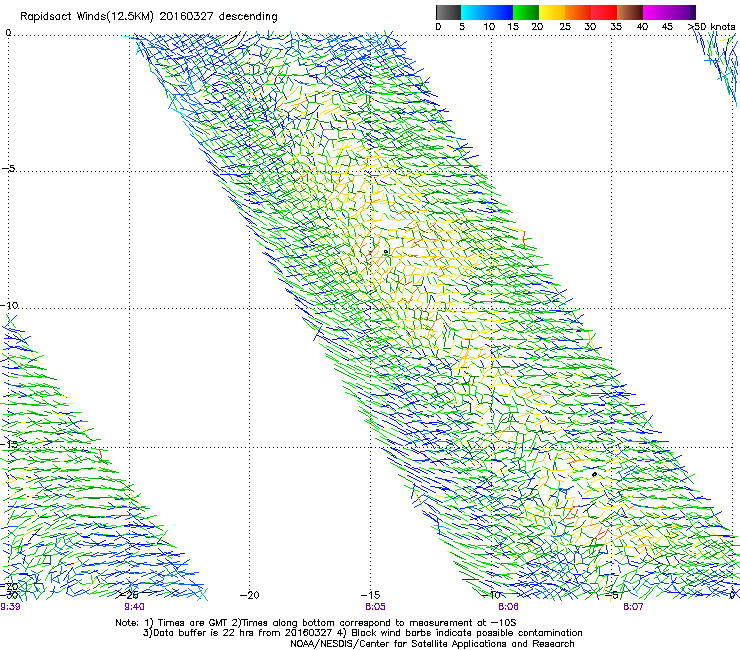Click the 'Note: 1) Times are GMT' text
The image size is (740, 650).
(x=172, y=623)
